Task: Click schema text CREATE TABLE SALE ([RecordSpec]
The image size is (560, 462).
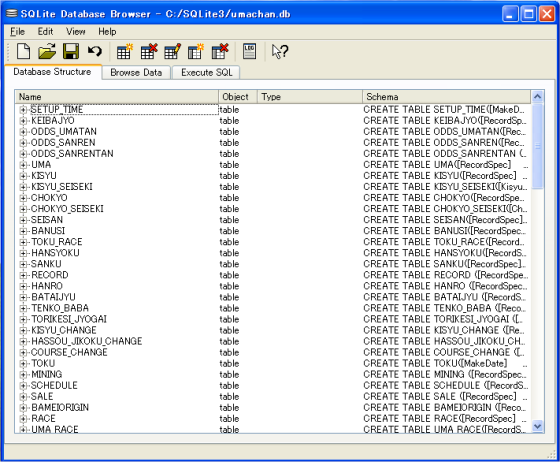Action: (440, 397)
